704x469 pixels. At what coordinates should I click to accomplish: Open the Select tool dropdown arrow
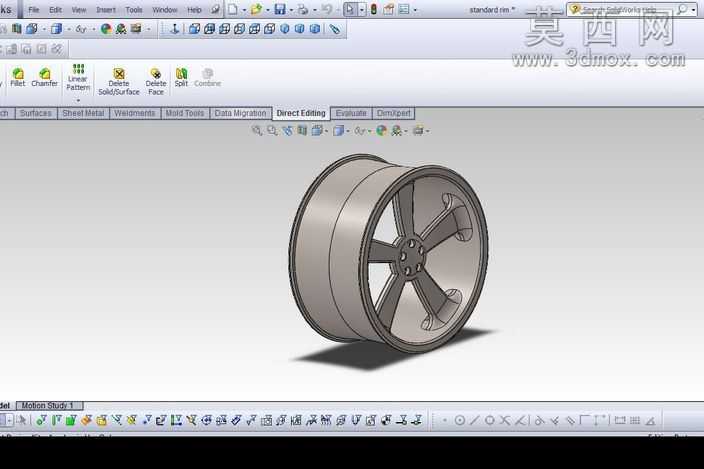click(362, 9)
